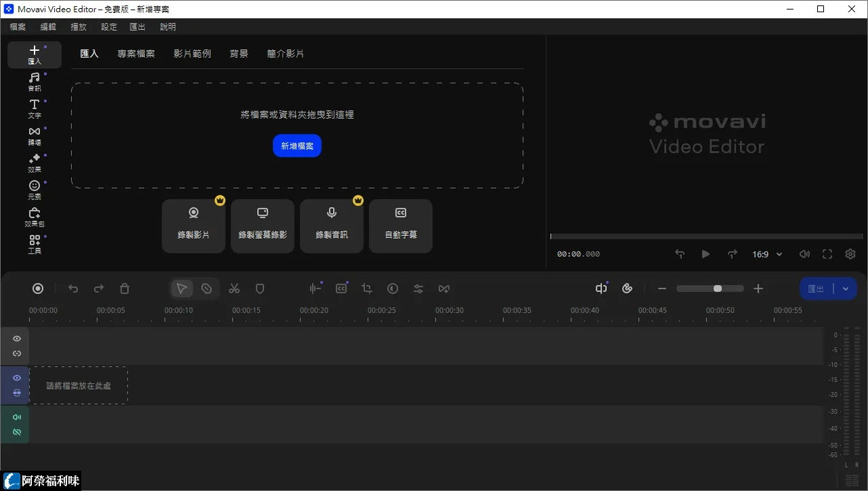Open the 效果 effects sidebar panel

34,163
